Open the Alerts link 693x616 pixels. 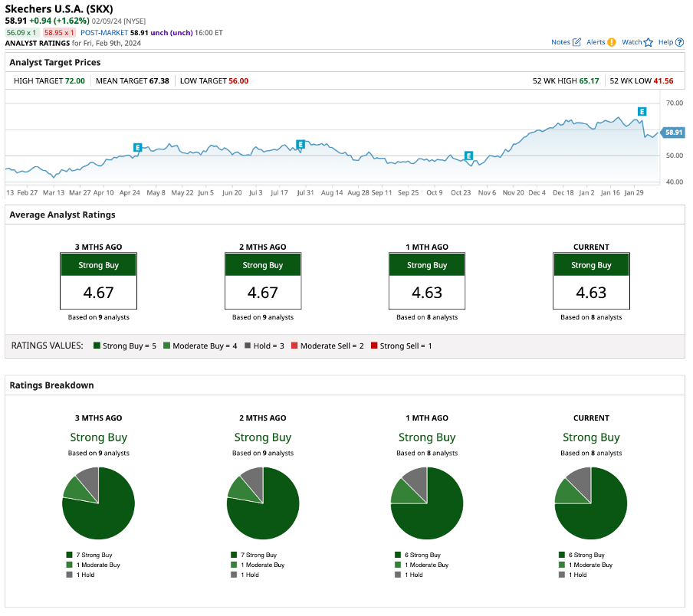point(596,42)
